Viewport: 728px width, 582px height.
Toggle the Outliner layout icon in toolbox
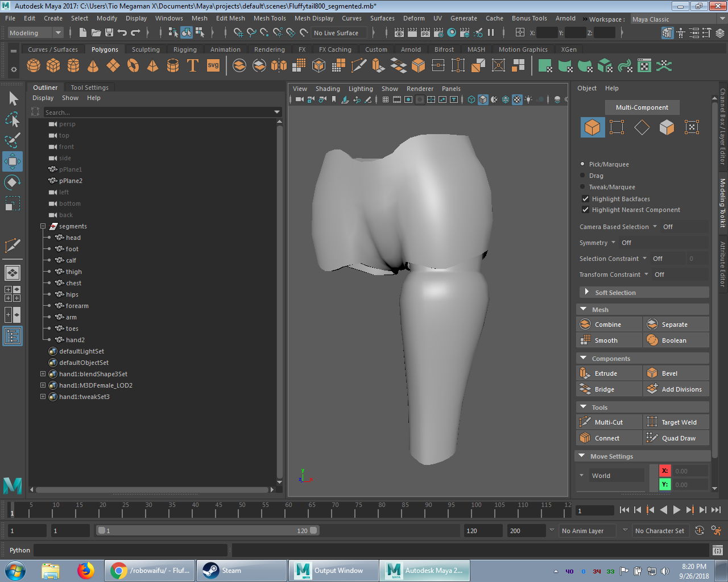tap(13, 336)
